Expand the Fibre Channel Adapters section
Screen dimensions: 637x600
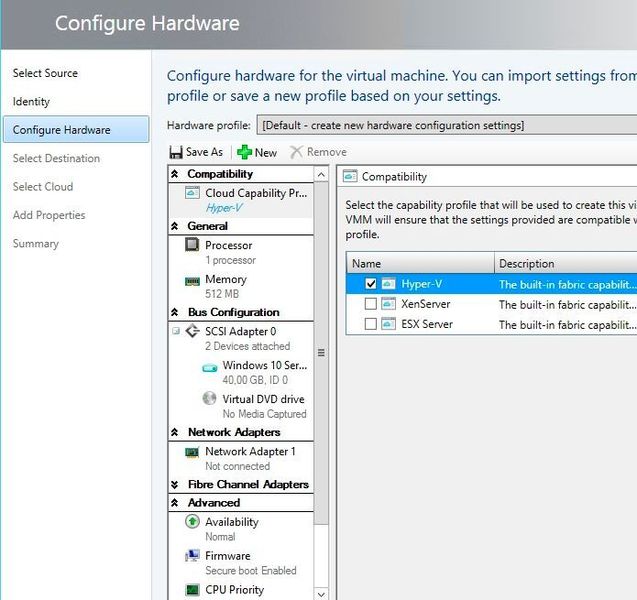coord(175,484)
